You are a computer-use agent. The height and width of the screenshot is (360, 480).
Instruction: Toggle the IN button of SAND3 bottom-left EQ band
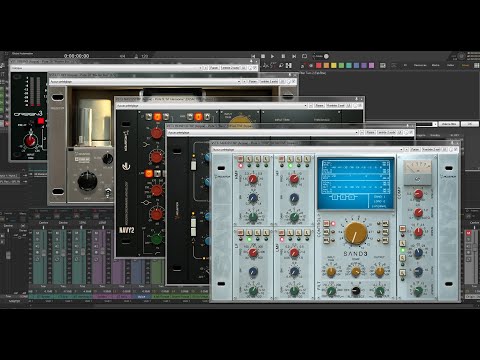(240, 232)
